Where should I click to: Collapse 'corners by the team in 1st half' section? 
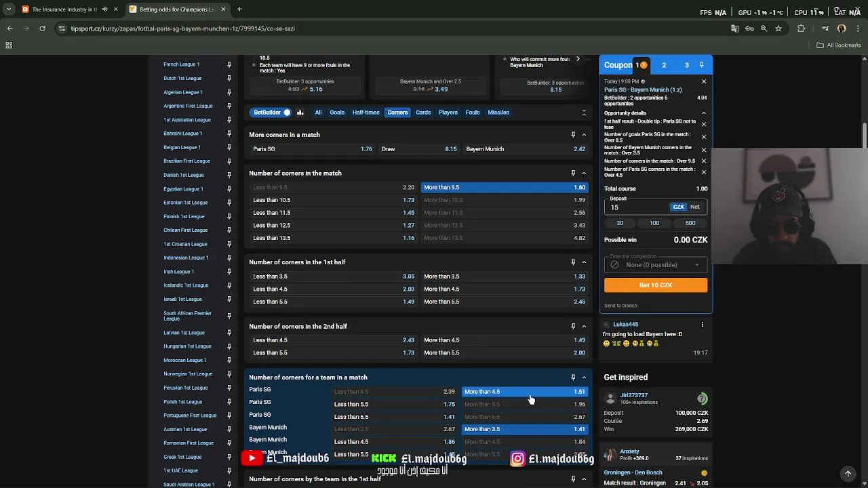pyautogui.click(x=584, y=479)
